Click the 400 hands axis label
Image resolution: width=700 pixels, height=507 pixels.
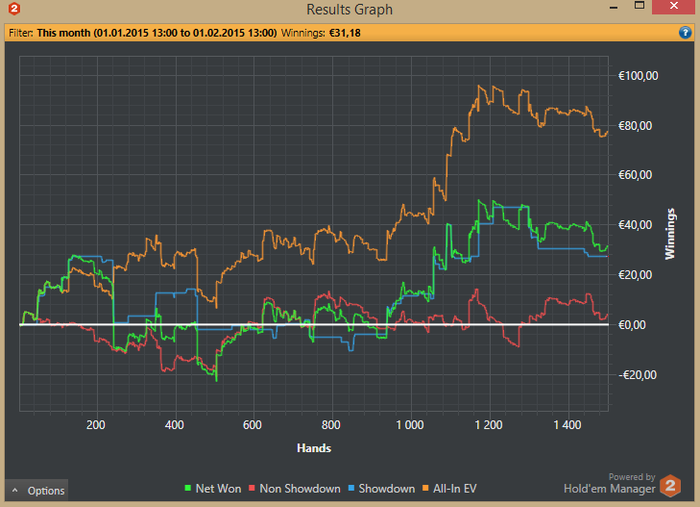click(174, 425)
